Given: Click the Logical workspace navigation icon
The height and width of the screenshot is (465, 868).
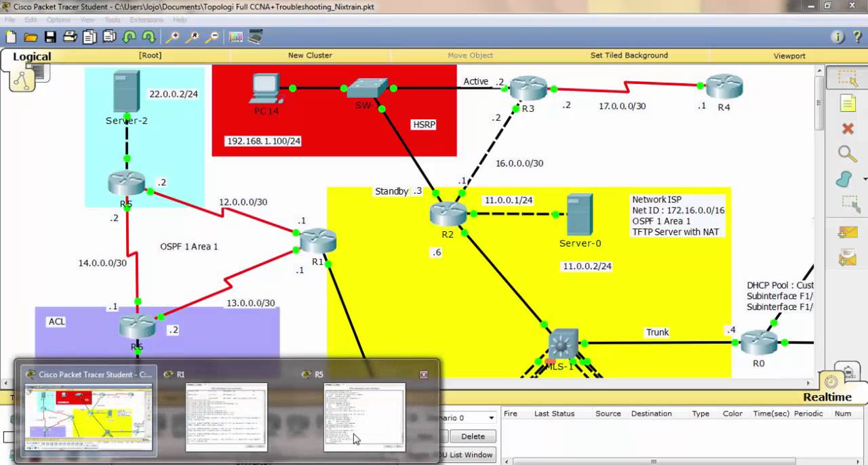Looking at the screenshot, I should 22,79.
